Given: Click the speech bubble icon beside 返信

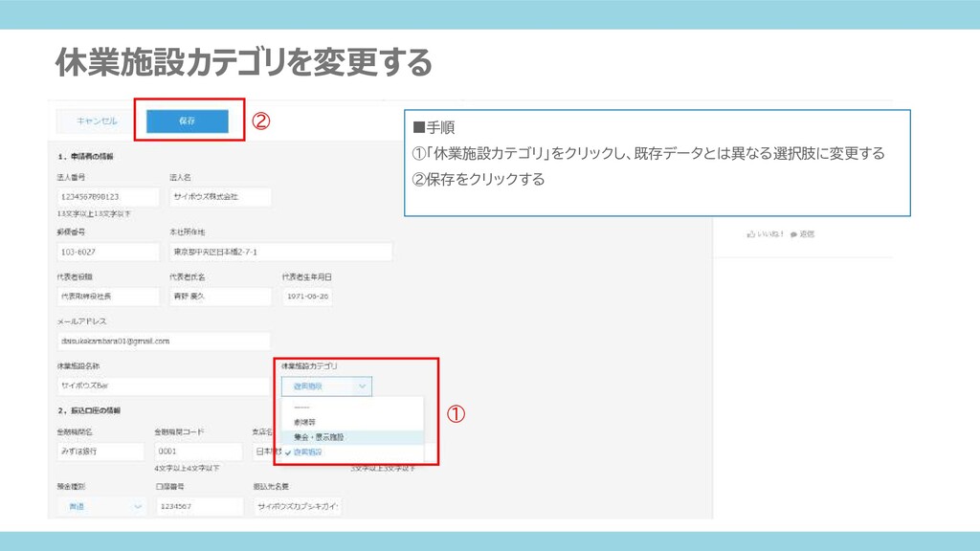Looking at the screenshot, I should [x=793, y=234].
